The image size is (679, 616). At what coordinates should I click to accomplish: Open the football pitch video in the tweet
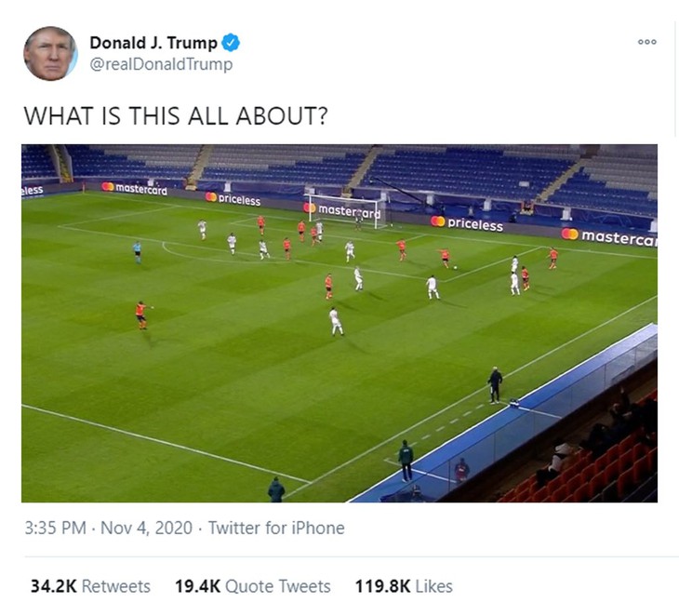coord(339,323)
